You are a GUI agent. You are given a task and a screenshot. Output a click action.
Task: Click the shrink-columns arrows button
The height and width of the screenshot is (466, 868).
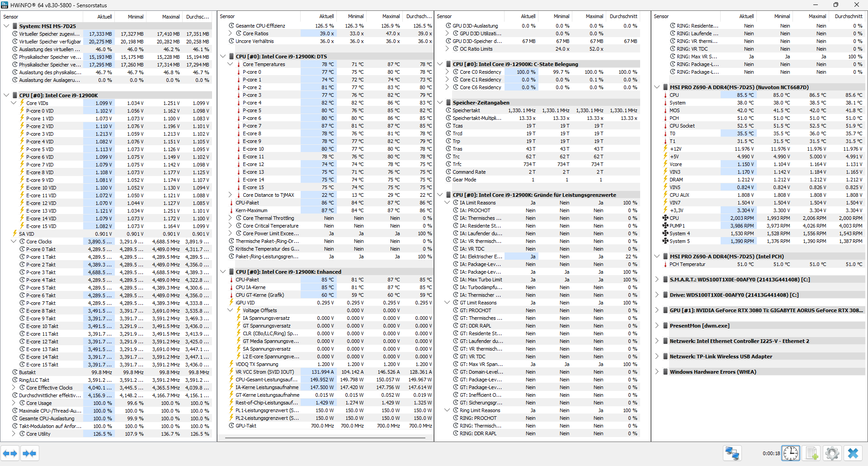[29, 453]
